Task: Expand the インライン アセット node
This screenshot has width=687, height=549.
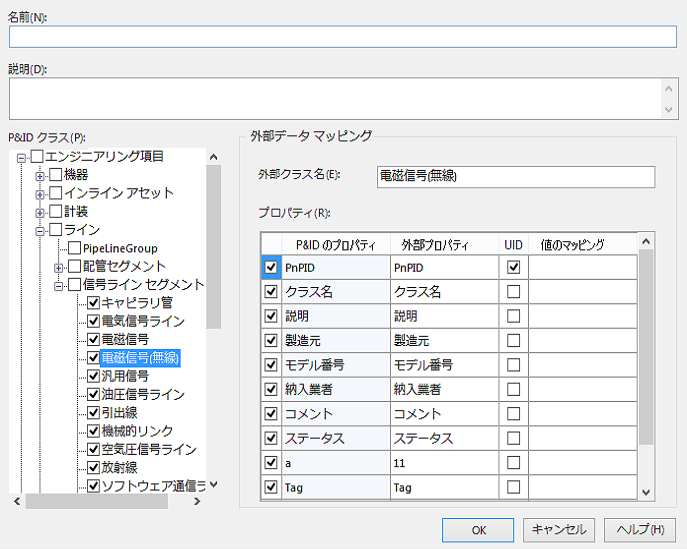Action: click(x=41, y=194)
